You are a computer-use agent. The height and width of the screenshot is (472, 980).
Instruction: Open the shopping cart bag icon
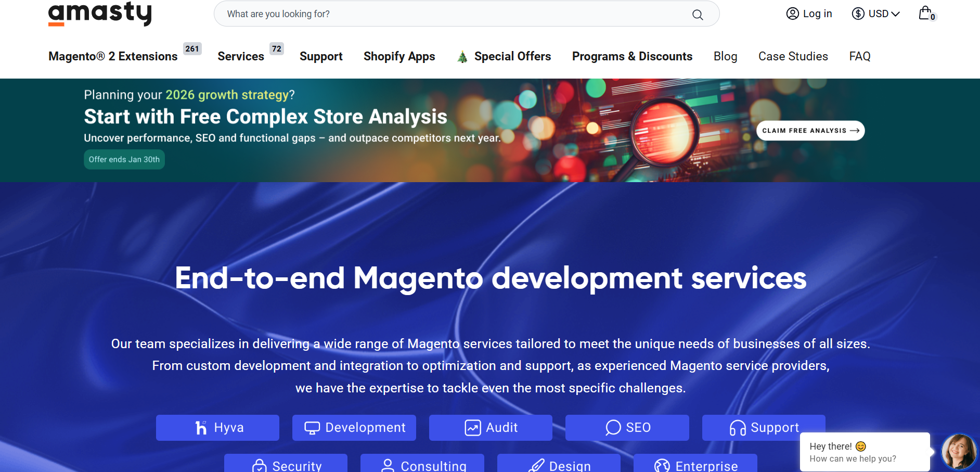tap(925, 14)
